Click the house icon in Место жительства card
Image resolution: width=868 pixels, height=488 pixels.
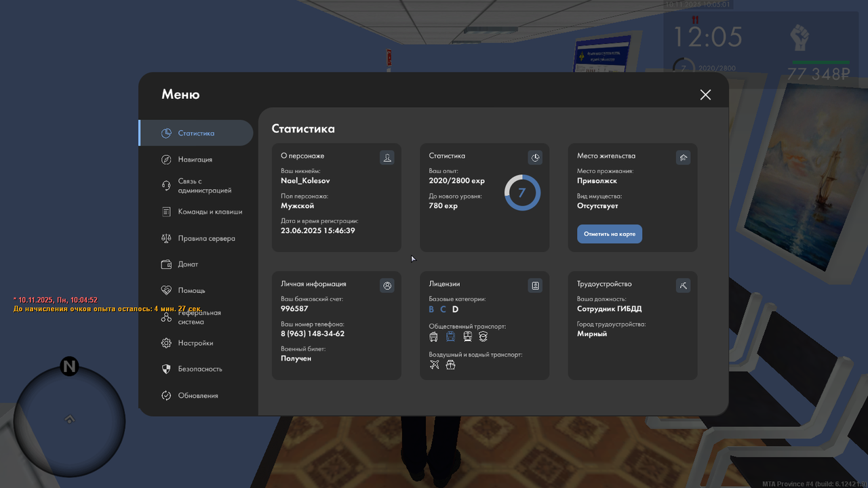(x=683, y=158)
